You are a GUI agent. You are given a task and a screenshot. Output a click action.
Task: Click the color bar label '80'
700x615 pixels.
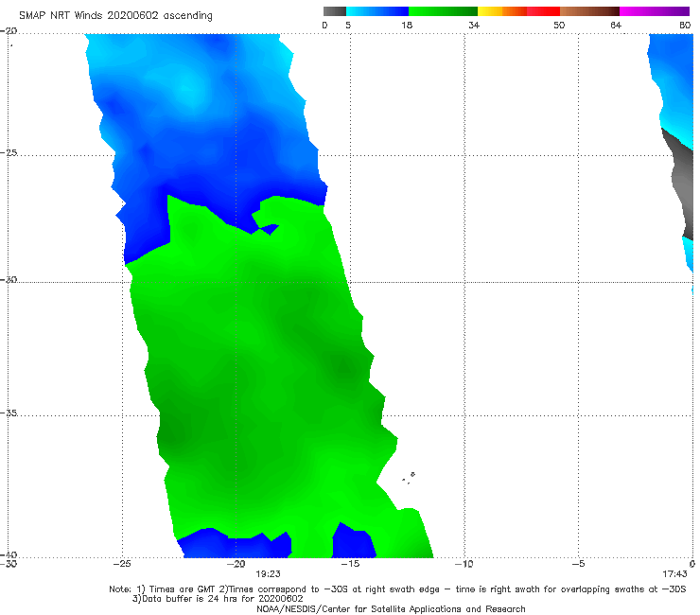click(685, 25)
